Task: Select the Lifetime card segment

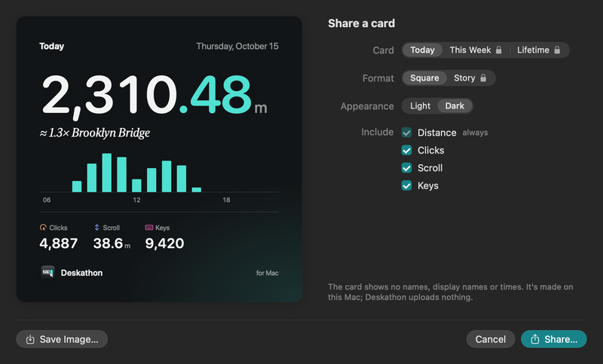Action: (538, 50)
